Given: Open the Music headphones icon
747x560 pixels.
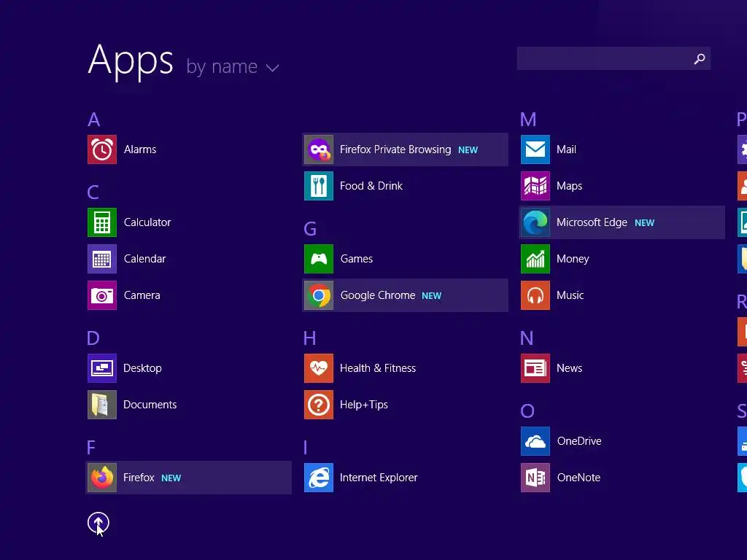Looking at the screenshot, I should (535, 295).
